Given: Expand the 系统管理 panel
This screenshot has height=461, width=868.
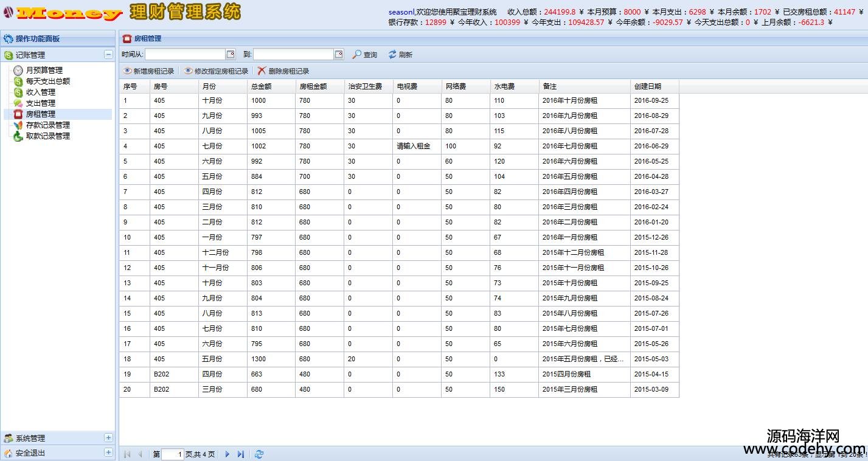Looking at the screenshot, I should pos(108,438).
